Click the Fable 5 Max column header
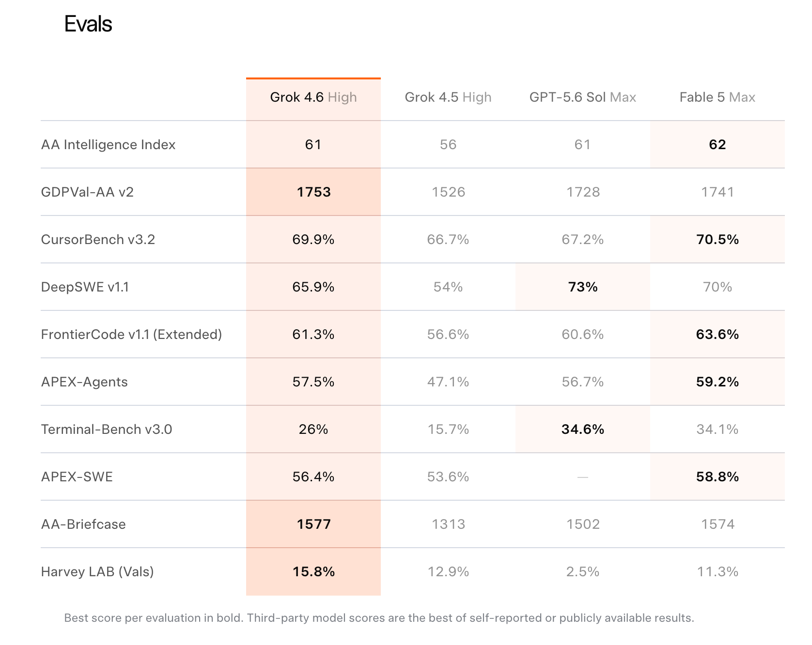 coord(718,97)
